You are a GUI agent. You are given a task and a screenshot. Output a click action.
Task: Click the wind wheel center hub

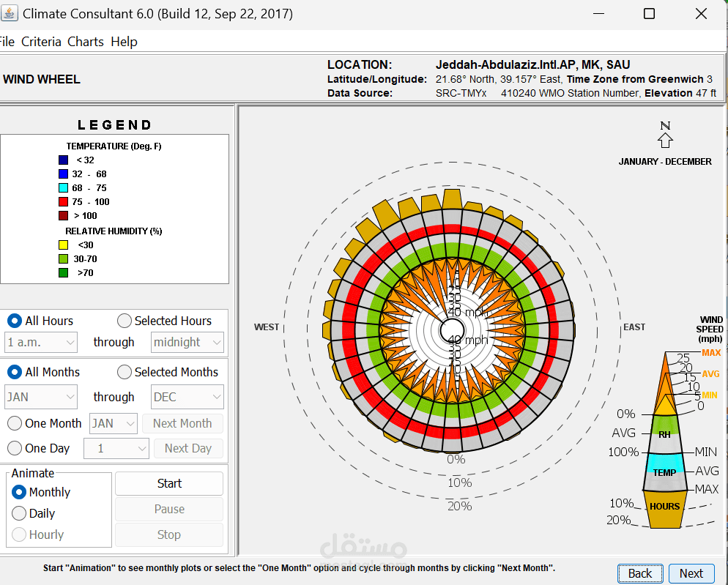click(x=452, y=330)
